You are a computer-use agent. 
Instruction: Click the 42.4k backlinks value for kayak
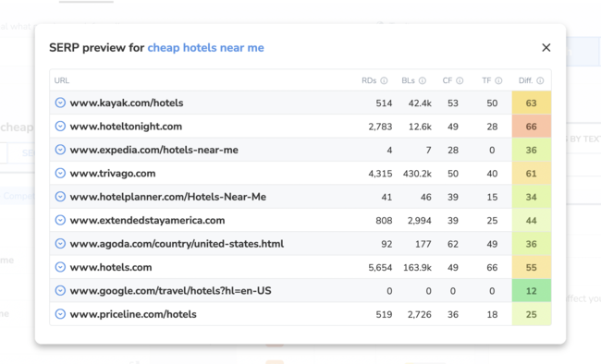(x=420, y=103)
